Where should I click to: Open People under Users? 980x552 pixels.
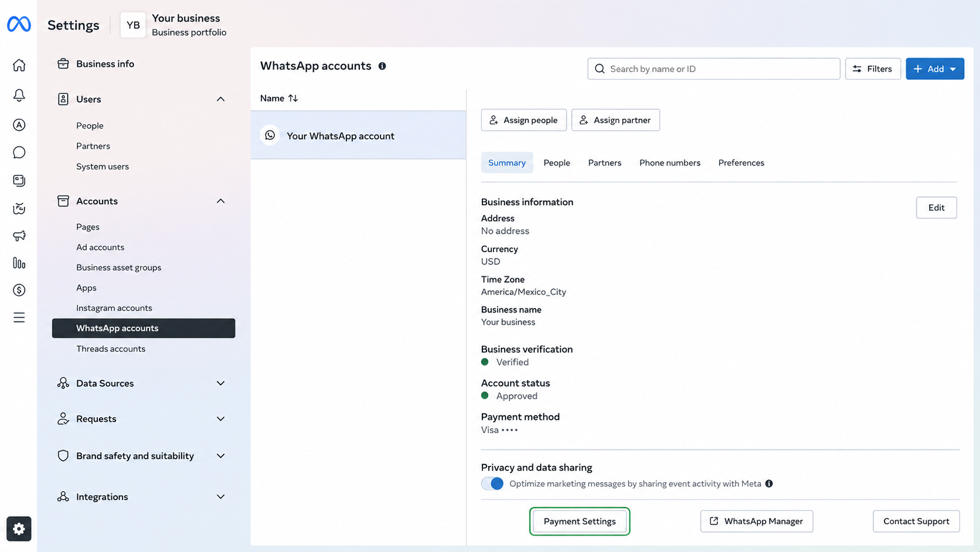90,126
